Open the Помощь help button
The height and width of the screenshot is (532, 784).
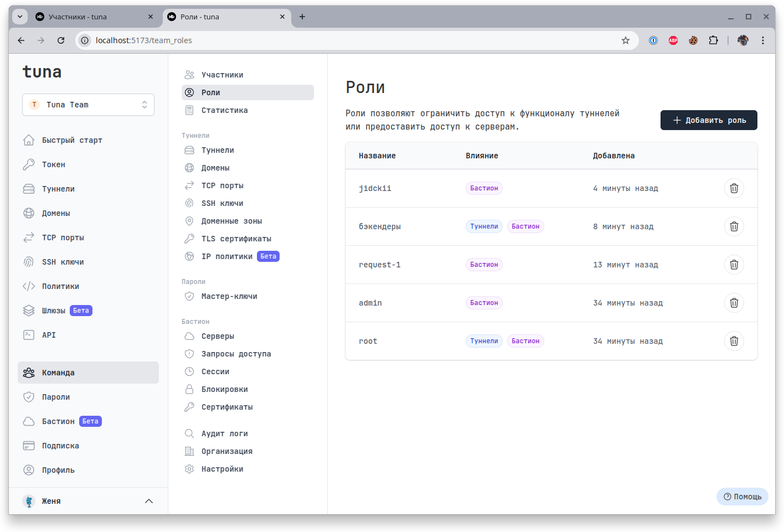[742, 497]
